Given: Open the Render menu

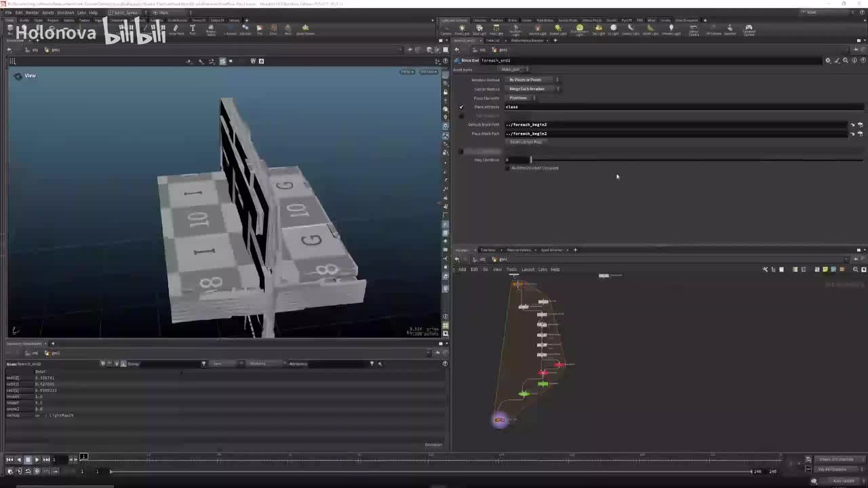Looking at the screenshot, I should click(32, 12).
